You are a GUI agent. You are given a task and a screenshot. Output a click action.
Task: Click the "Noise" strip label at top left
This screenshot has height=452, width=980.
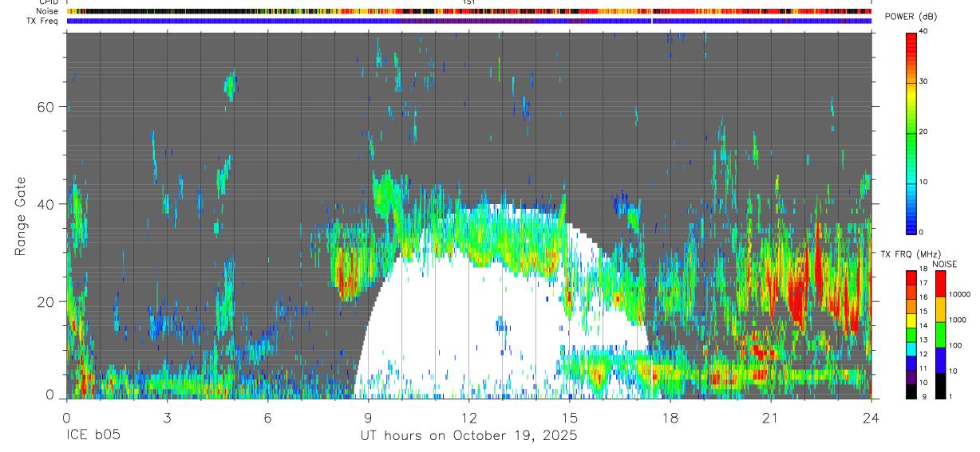[x=48, y=11]
